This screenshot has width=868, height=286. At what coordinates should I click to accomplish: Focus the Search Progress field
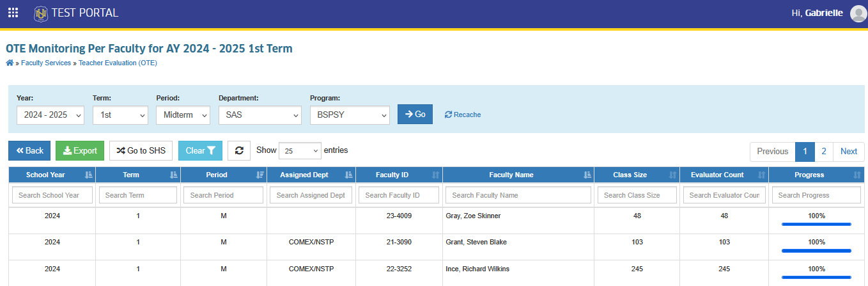817,195
